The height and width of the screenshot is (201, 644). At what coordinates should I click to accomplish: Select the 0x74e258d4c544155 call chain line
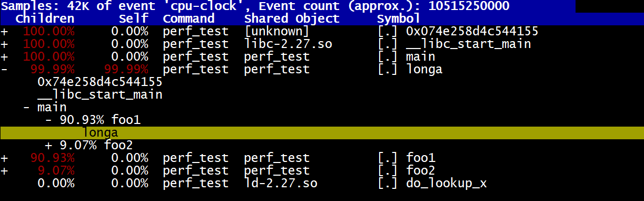100,82
